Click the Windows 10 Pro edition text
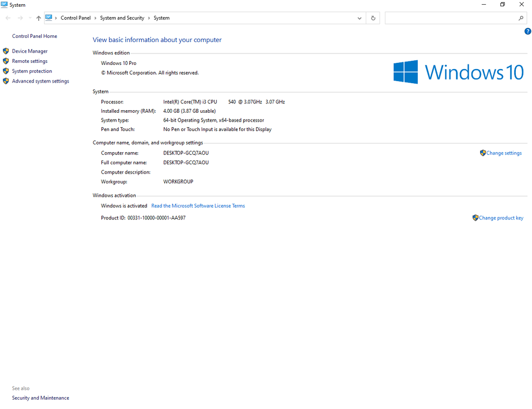This screenshot has height=409, width=532. pyautogui.click(x=119, y=63)
